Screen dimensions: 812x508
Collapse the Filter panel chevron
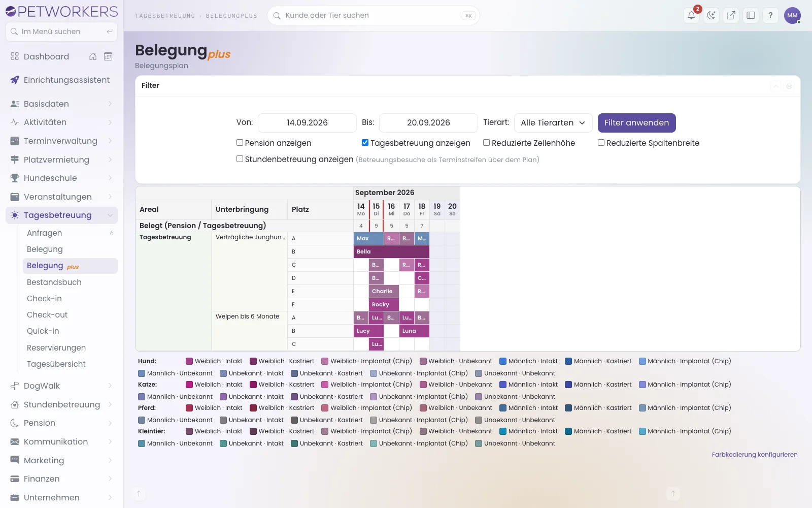click(775, 86)
